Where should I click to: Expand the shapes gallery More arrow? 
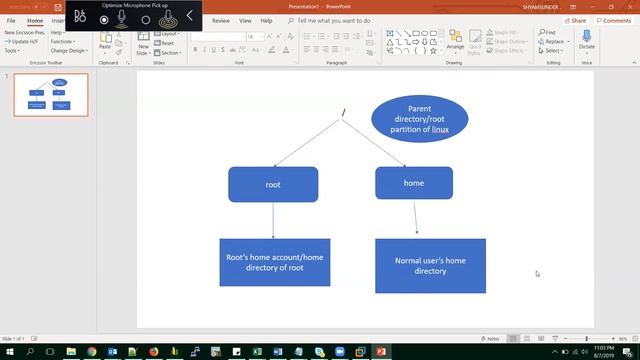pos(441,51)
